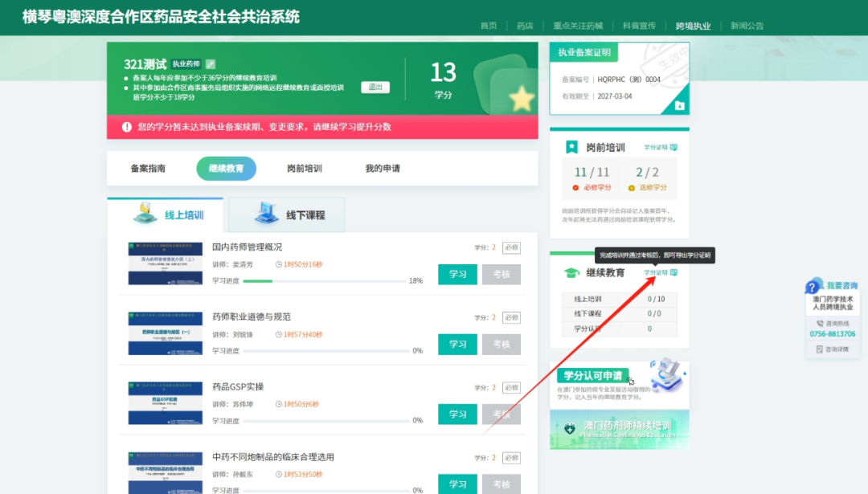This screenshot has height=494, width=868.
Task: Click the phone icon next to 咨询热线
Action: 820,323
